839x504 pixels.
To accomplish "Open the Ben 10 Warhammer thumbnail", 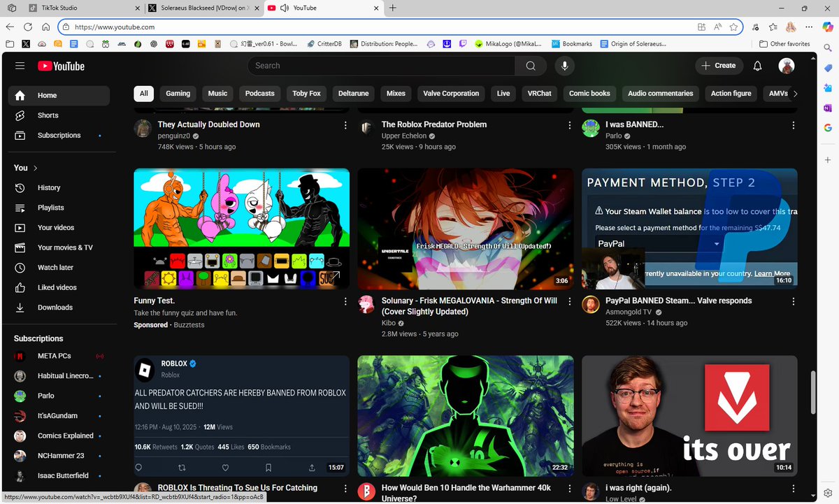I will click(x=466, y=416).
